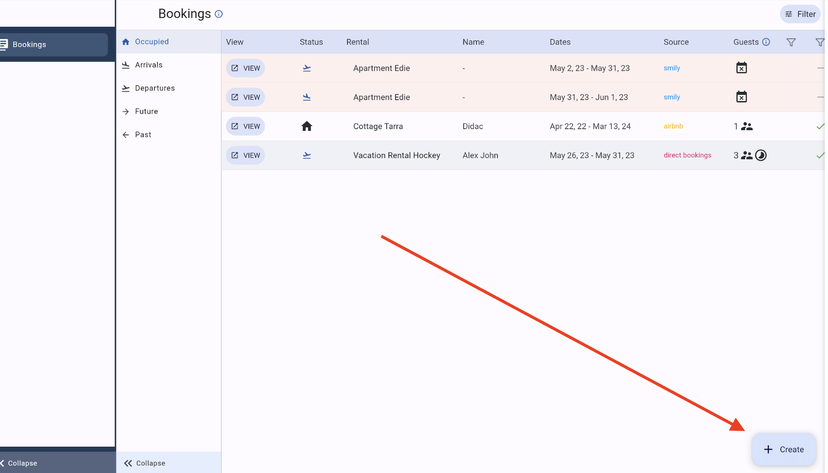Click the info icon beside Bookings title
The width and height of the screenshot is (828, 473).
(219, 14)
